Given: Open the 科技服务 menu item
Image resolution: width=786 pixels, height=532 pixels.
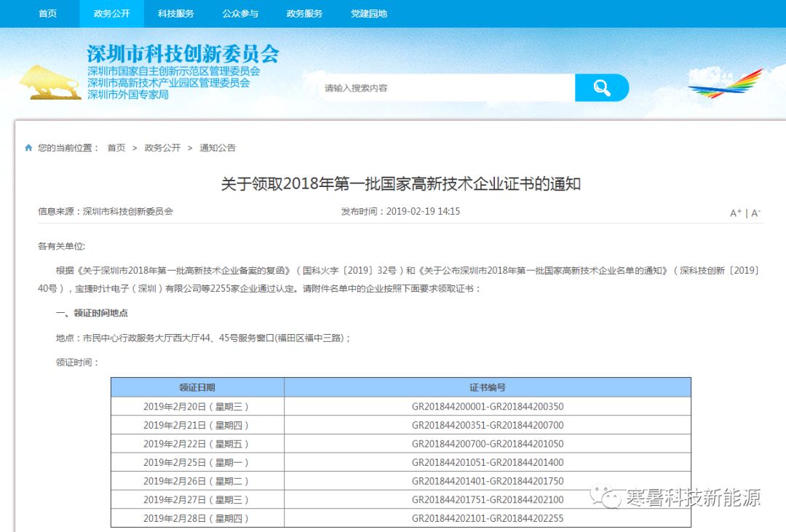Looking at the screenshot, I should [x=176, y=14].
